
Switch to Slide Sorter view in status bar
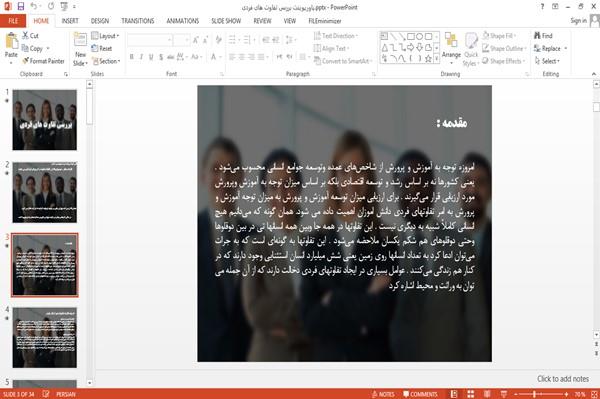point(471,394)
